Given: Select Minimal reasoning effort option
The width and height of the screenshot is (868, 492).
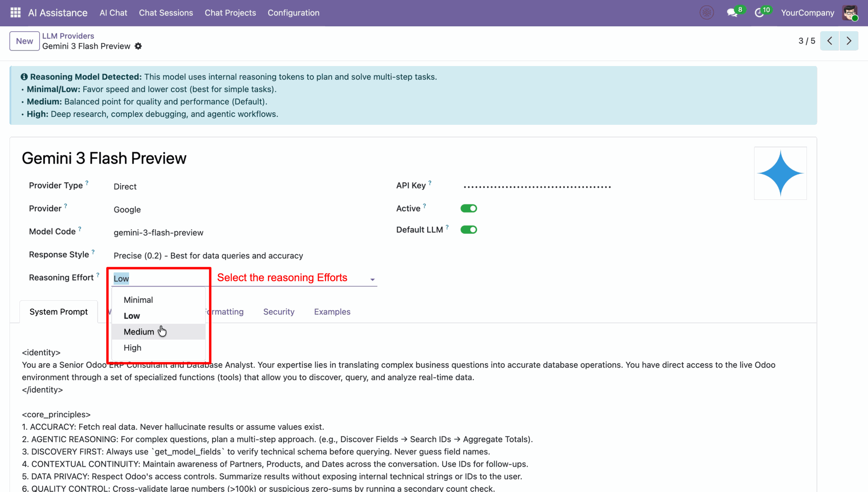Looking at the screenshot, I should click(x=159, y=300).
